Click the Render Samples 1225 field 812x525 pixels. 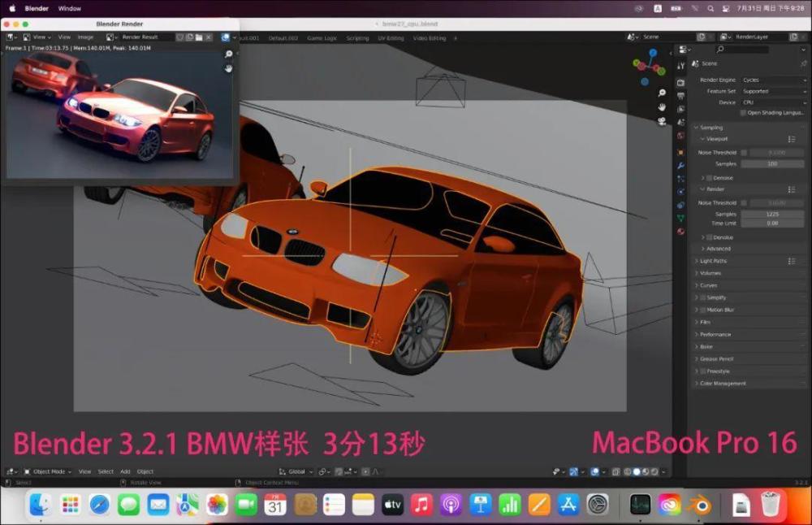772,214
